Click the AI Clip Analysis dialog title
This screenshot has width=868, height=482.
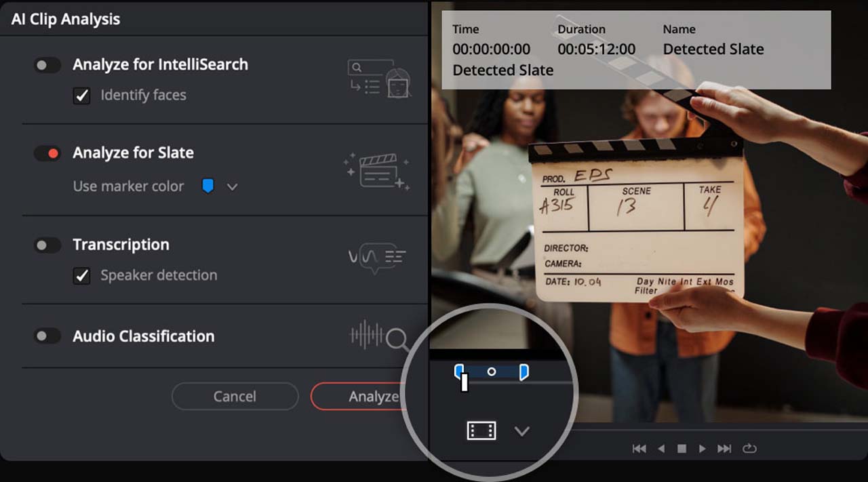(x=66, y=19)
